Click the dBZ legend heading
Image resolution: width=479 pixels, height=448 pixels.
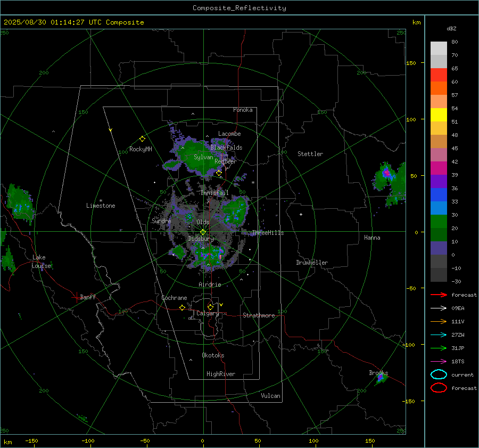point(451,29)
